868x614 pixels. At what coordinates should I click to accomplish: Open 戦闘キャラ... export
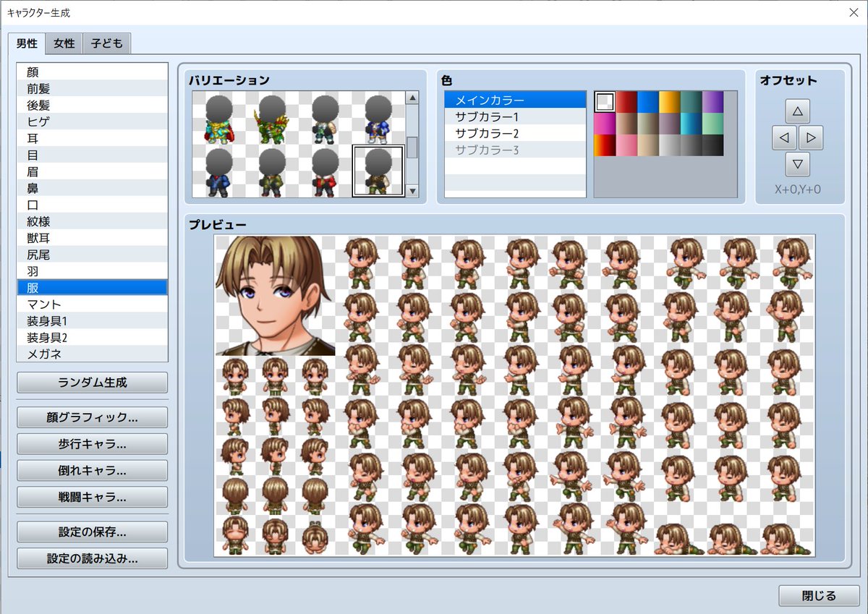[x=92, y=497]
